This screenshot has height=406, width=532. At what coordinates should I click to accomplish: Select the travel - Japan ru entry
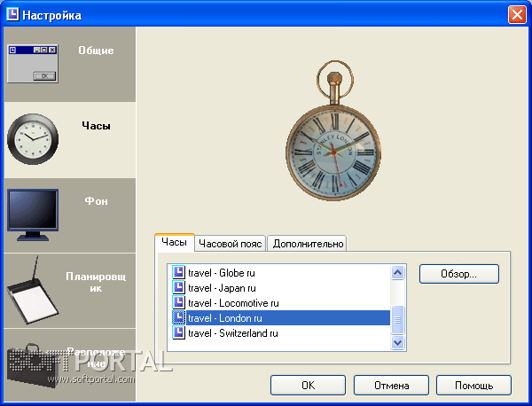pos(222,288)
